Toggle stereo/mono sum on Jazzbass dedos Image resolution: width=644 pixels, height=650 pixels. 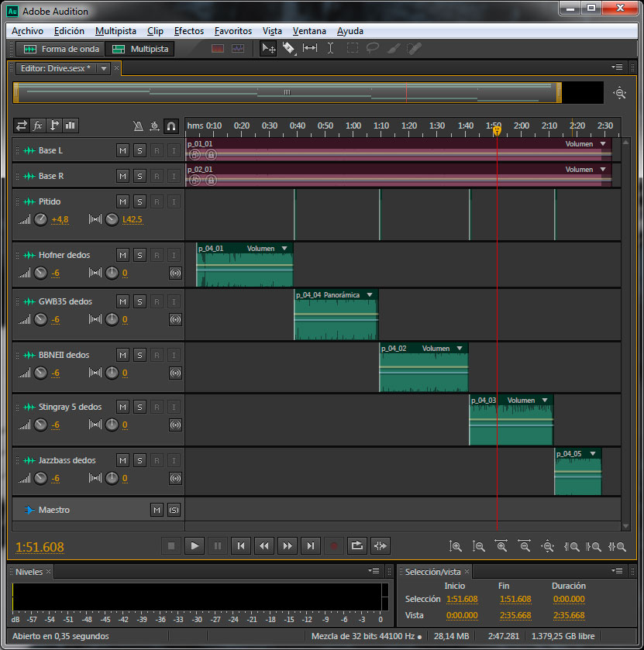click(x=175, y=478)
